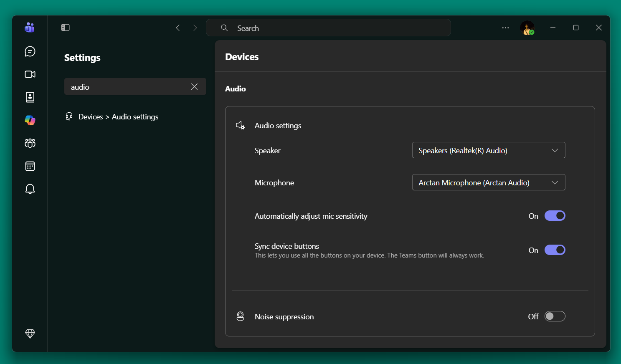Screen dimensions: 621x364
Task: Open the Teams logo home icon
Action: pos(30,28)
